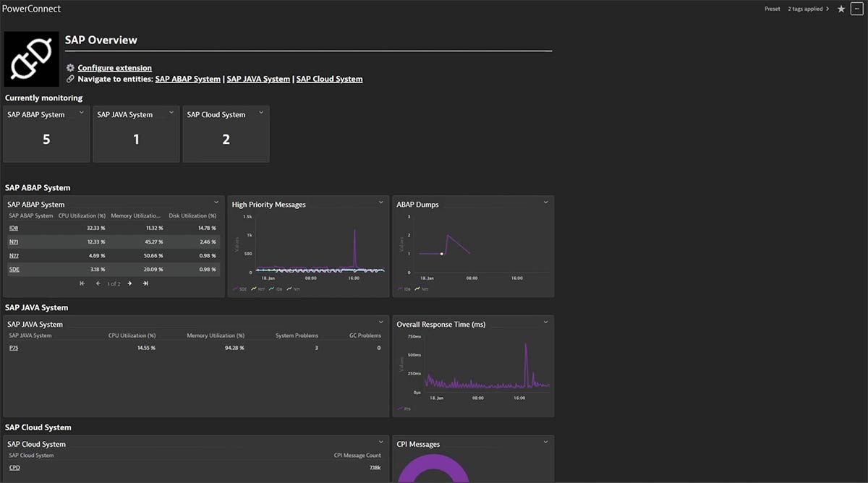The image size is (868, 483).
Task: Click the PowerConnect extension logo thumbnail
Action: click(x=31, y=59)
